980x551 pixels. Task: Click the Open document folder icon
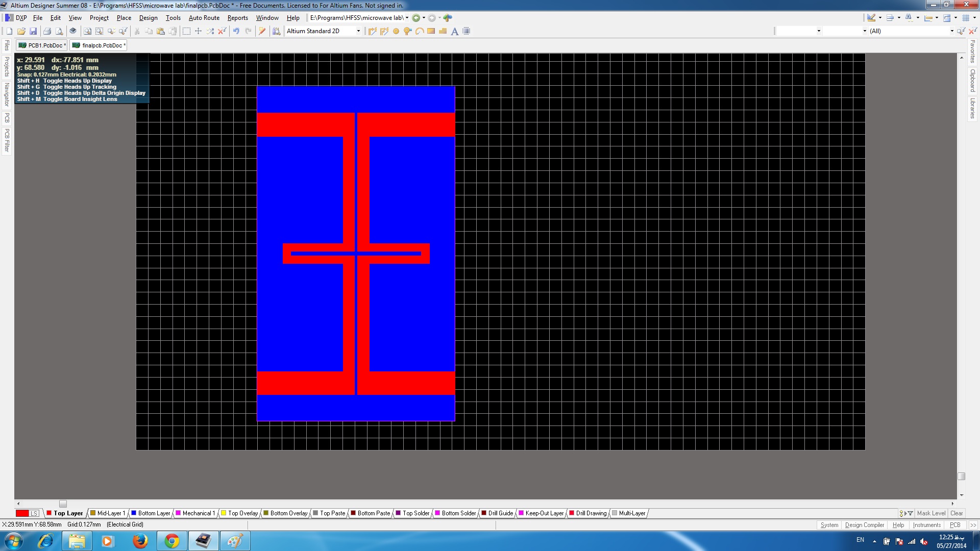pyautogui.click(x=21, y=31)
